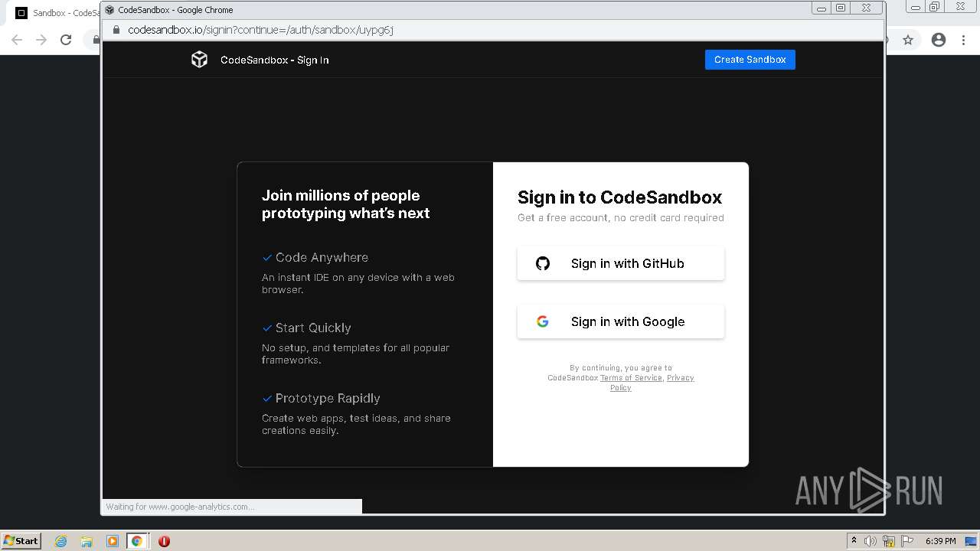Click the 'Code Anywhere' feature heading
This screenshot has height=551, width=980.
click(322, 258)
